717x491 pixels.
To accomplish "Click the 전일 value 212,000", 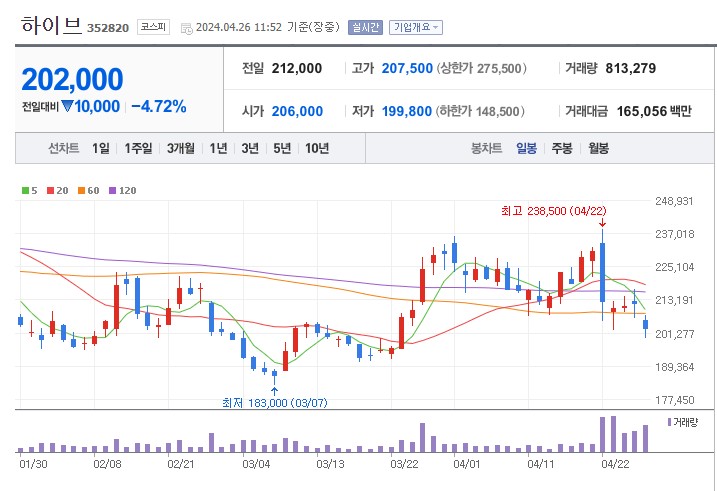I will 297,69.
